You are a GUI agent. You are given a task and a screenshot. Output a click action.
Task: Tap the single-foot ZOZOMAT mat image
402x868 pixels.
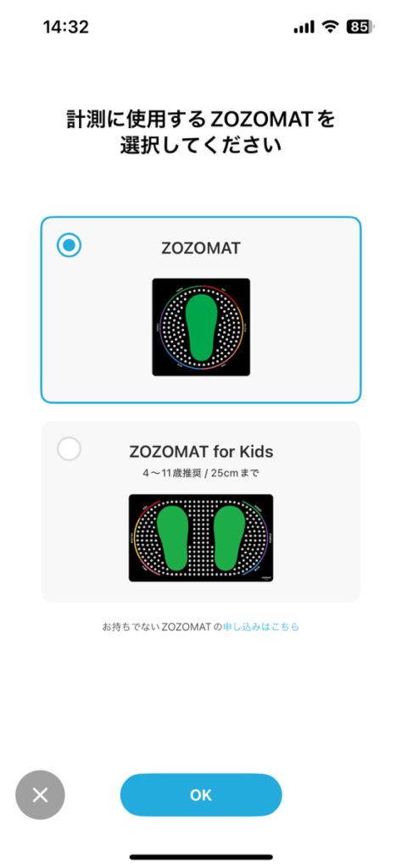201,327
